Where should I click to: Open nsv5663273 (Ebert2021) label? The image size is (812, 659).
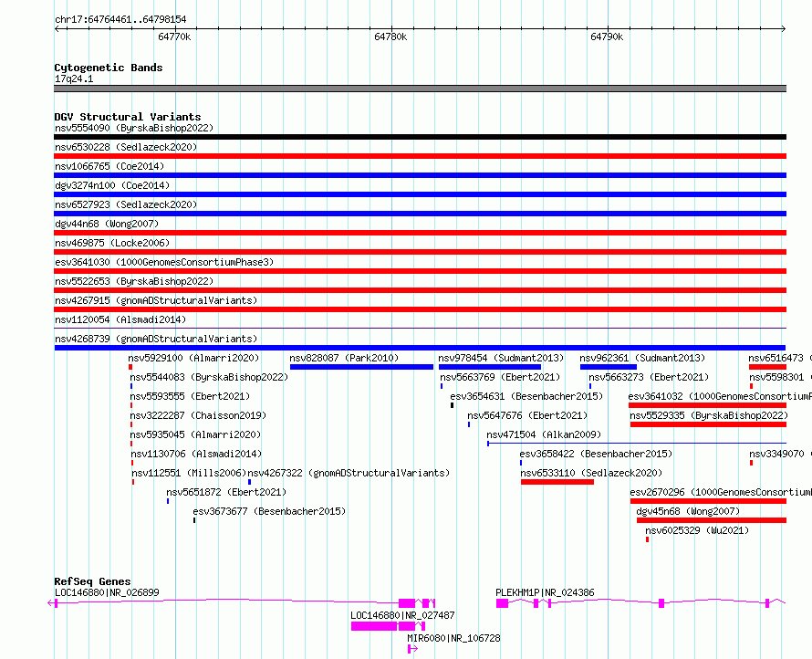click(649, 377)
